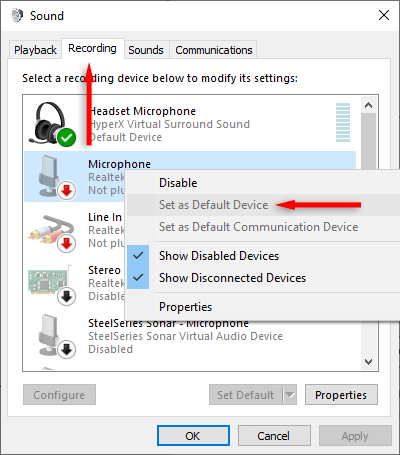Select the Headset Microphone headphones icon

(51, 124)
